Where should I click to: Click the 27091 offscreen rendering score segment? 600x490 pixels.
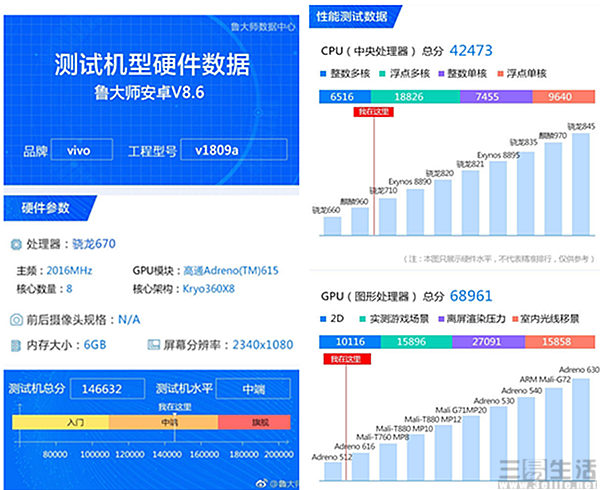tap(490, 342)
